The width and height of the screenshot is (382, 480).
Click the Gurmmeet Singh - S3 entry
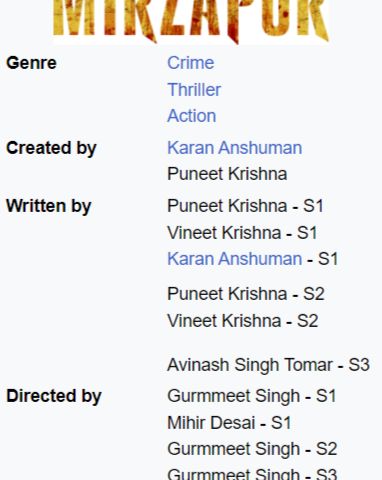[x=252, y=474]
